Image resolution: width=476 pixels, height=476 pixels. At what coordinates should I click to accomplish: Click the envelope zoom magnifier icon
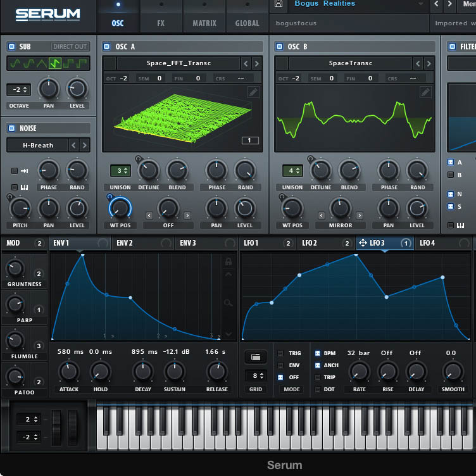coord(229,303)
